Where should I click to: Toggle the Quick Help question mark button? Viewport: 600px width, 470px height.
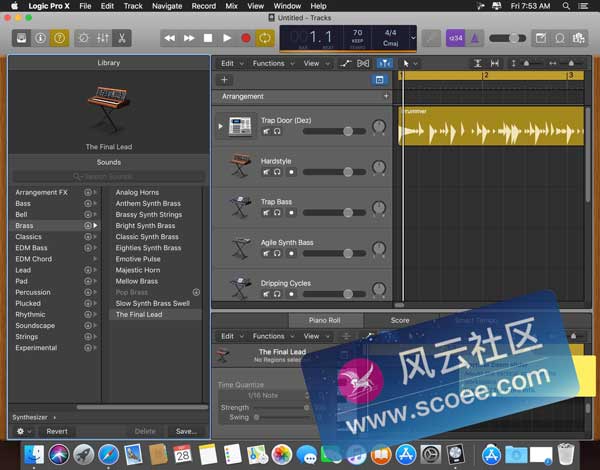point(59,38)
